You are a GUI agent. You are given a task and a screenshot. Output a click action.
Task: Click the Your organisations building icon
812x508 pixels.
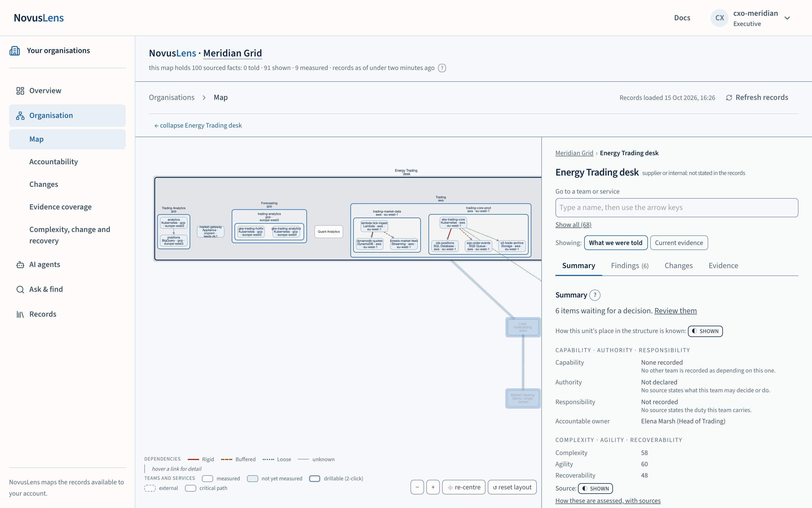coord(15,51)
